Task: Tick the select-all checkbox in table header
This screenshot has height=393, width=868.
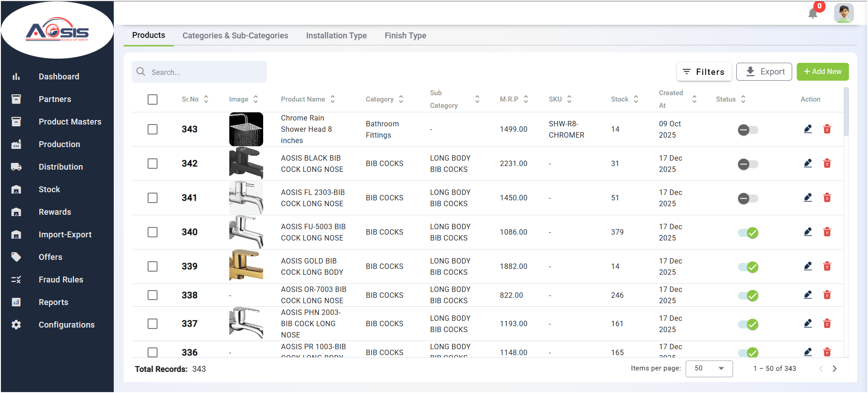Action: (x=153, y=99)
